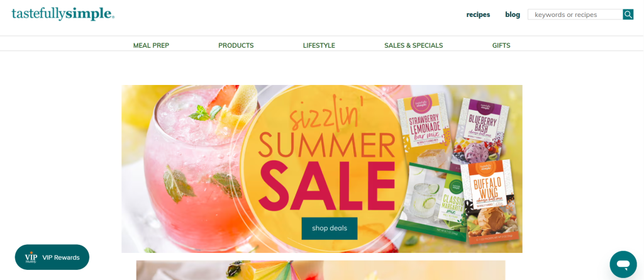The height and width of the screenshot is (280, 644).
Task: Open the chat bubble widget
Action: [623, 264]
